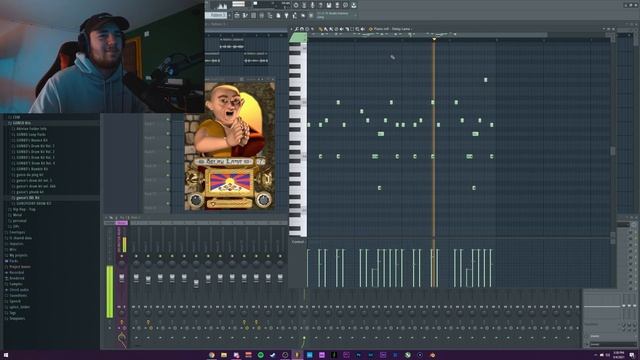Open the Soundfonts folder in browser
Image resolution: width=640 pixels, height=360 pixels.
tap(18, 296)
